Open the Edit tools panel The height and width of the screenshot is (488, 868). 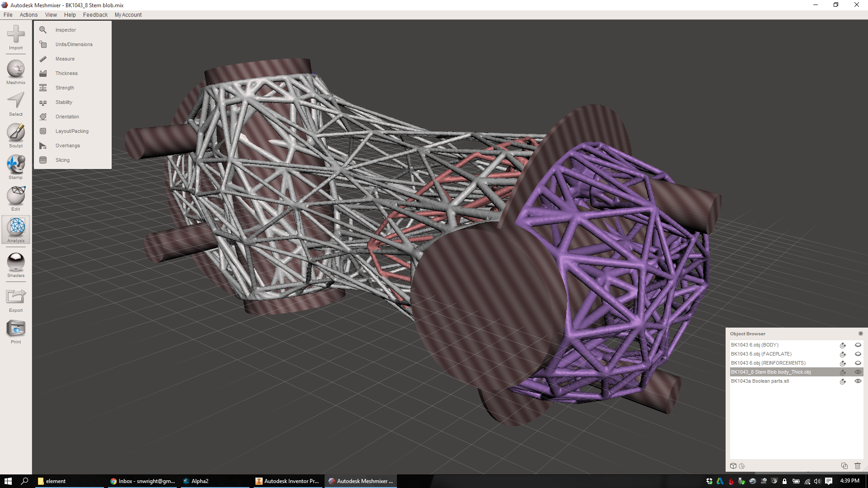click(16, 197)
